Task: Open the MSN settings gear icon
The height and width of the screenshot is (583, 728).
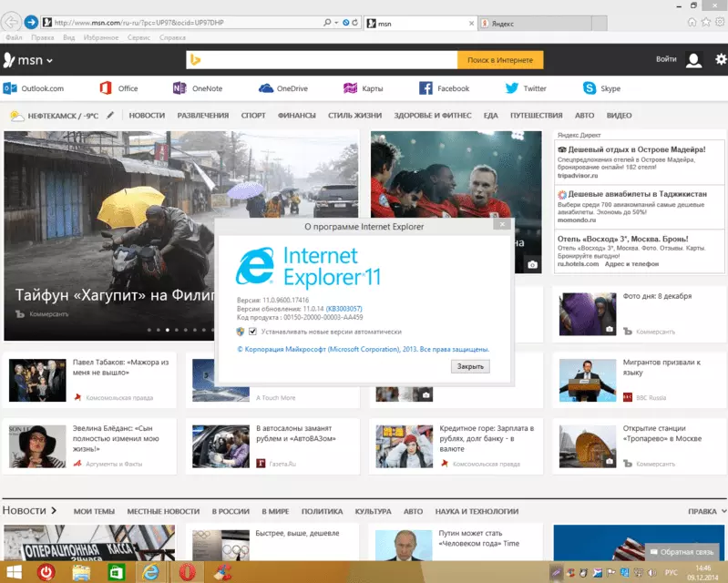Action: point(721,60)
